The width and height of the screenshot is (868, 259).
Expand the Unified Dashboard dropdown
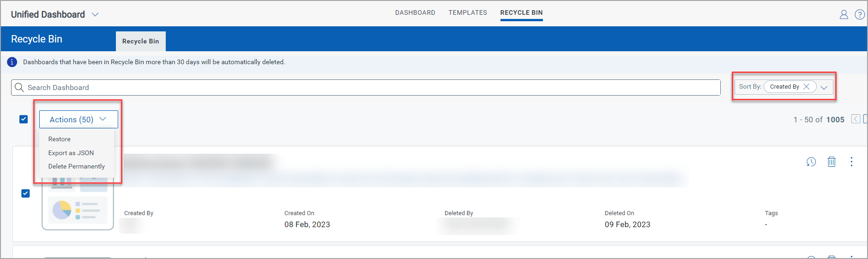click(x=95, y=14)
